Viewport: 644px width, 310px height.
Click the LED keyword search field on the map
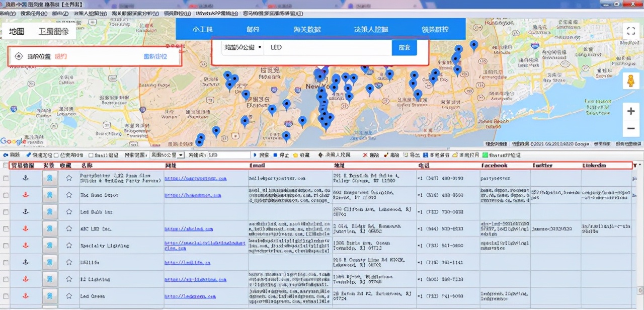coord(329,47)
